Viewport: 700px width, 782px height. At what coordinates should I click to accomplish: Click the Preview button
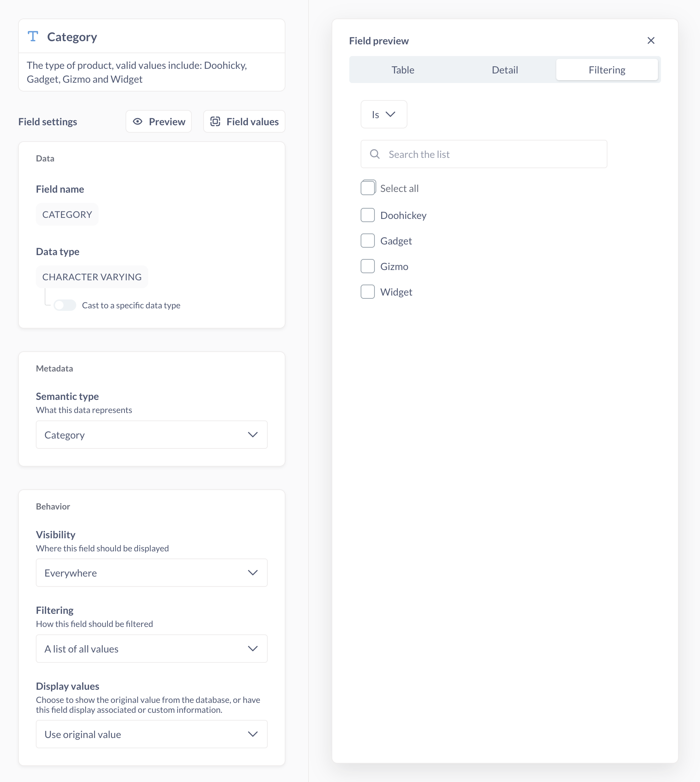[x=159, y=121]
